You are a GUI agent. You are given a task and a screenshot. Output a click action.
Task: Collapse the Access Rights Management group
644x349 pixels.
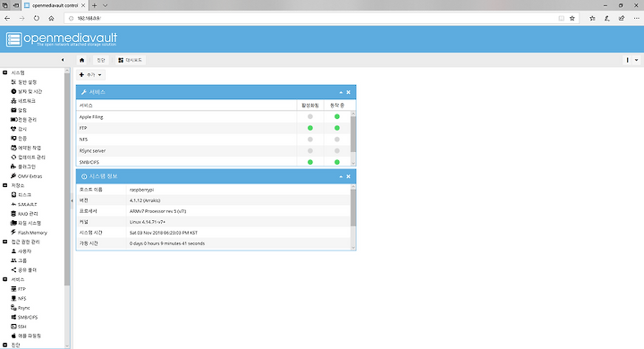(5, 242)
